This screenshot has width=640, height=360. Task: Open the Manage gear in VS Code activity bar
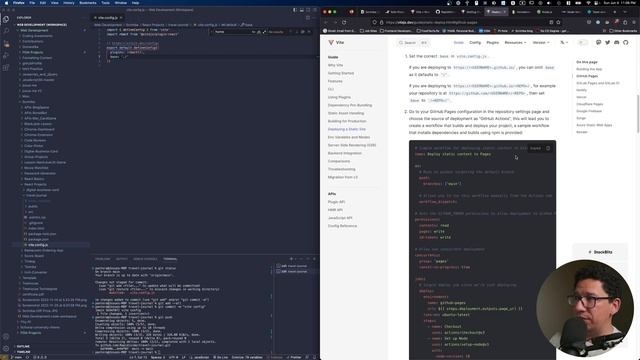6,349
